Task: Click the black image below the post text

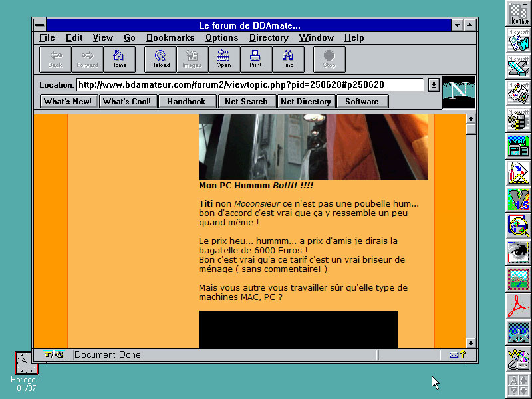Action: click(299, 329)
